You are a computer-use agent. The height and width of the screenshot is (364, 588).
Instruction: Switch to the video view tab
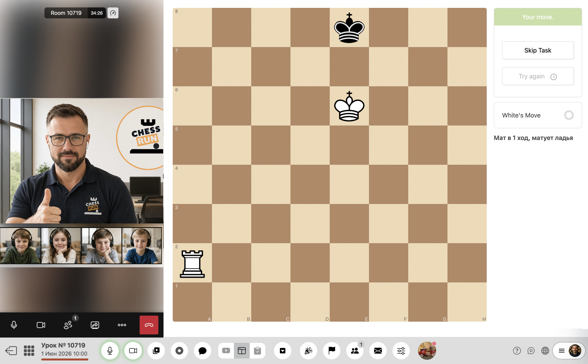226,351
